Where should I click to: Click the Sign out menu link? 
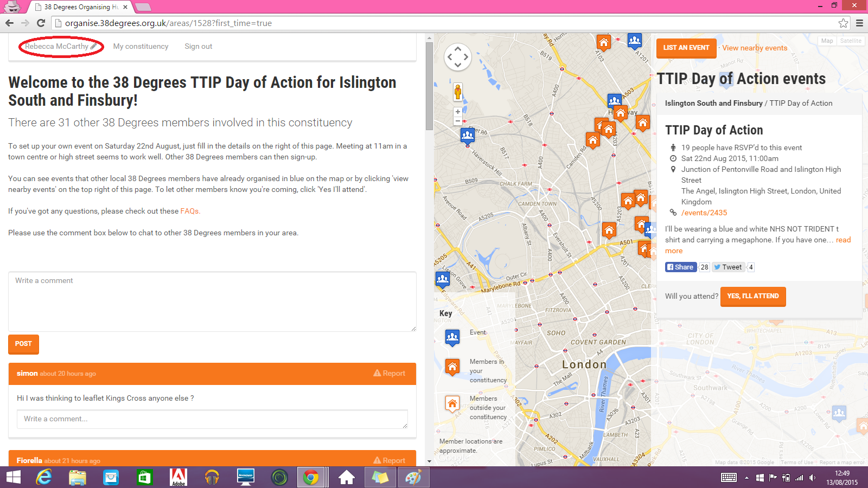point(198,47)
